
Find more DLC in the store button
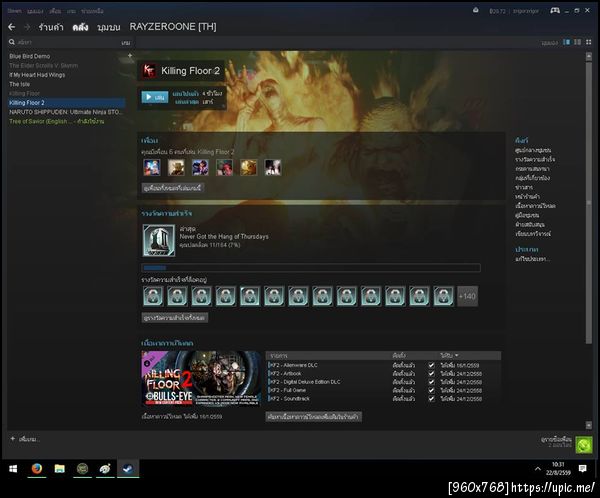tap(313, 416)
